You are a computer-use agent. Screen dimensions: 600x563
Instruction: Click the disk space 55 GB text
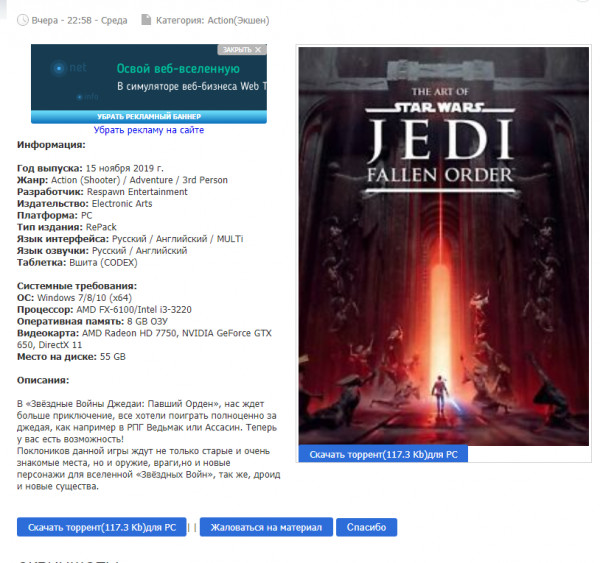pyautogui.click(x=112, y=357)
